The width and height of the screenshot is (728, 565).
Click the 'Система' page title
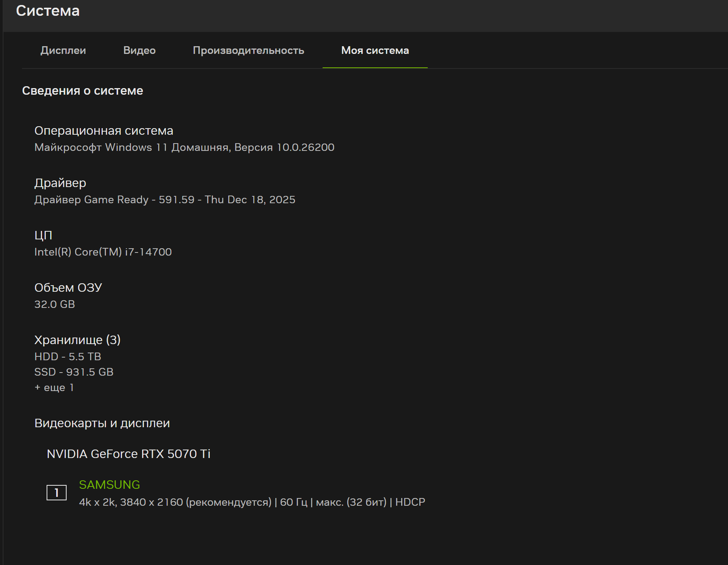point(48,11)
